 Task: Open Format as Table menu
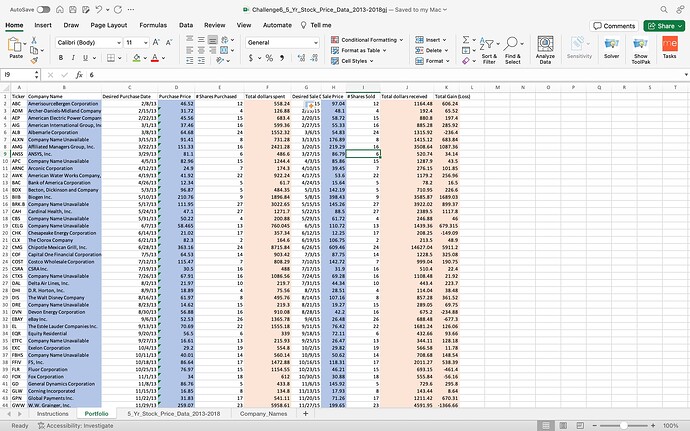point(359,50)
